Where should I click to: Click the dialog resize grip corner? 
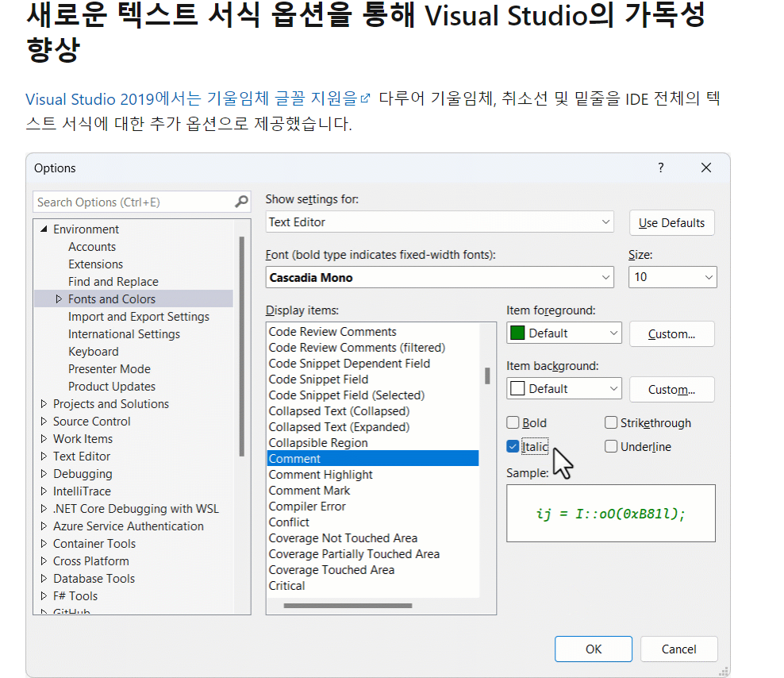(x=724, y=671)
